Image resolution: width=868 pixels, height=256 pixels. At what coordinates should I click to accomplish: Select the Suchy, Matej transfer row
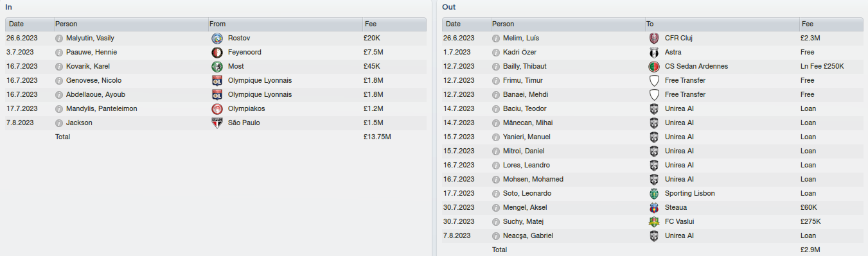653,221
